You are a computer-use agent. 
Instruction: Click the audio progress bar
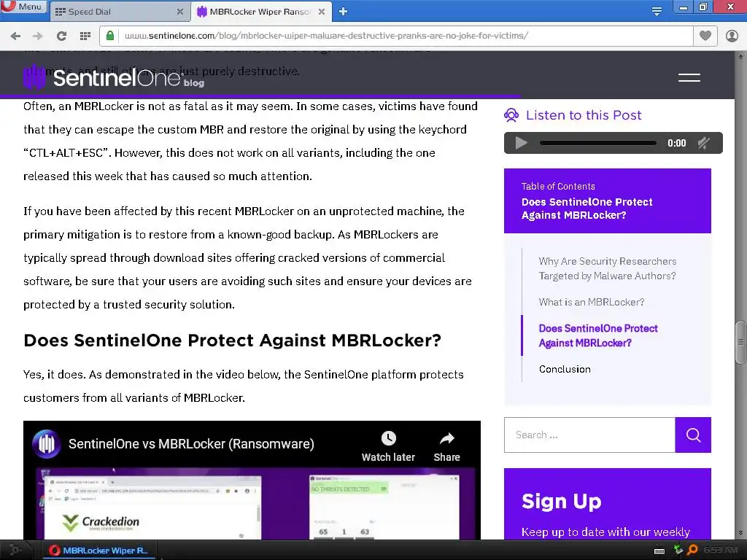pyautogui.click(x=598, y=143)
